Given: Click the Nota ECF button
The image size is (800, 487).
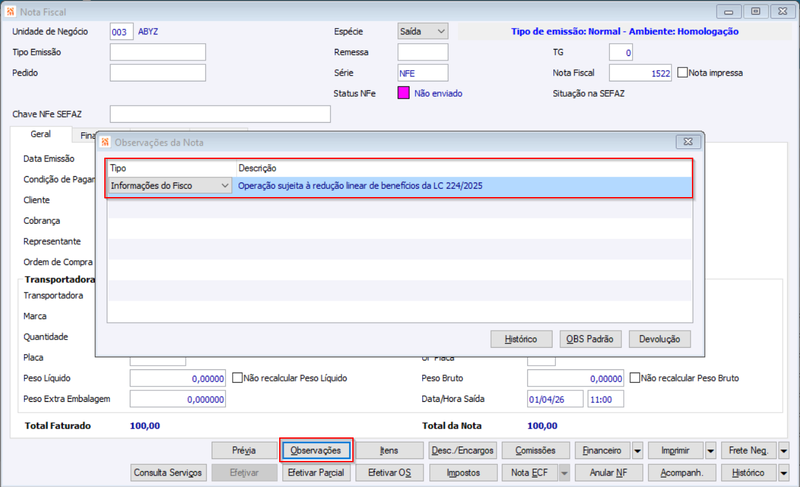Looking at the screenshot, I should pos(530,473).
